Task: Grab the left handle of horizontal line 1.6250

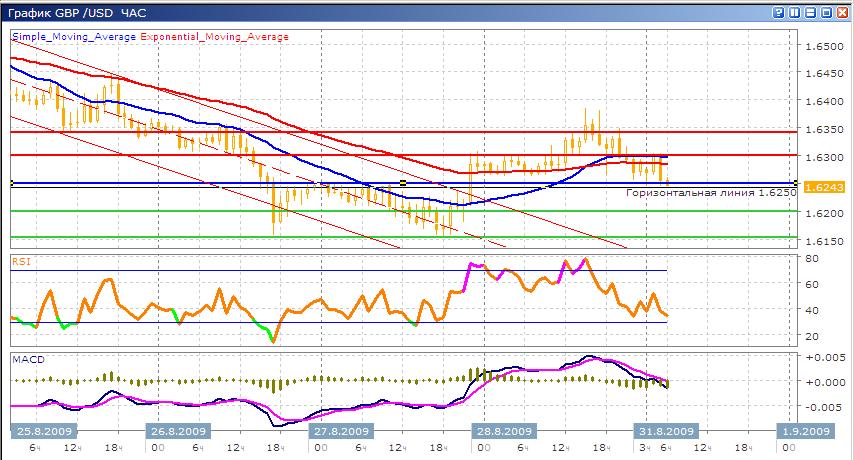Action: [x=10, y=183]
